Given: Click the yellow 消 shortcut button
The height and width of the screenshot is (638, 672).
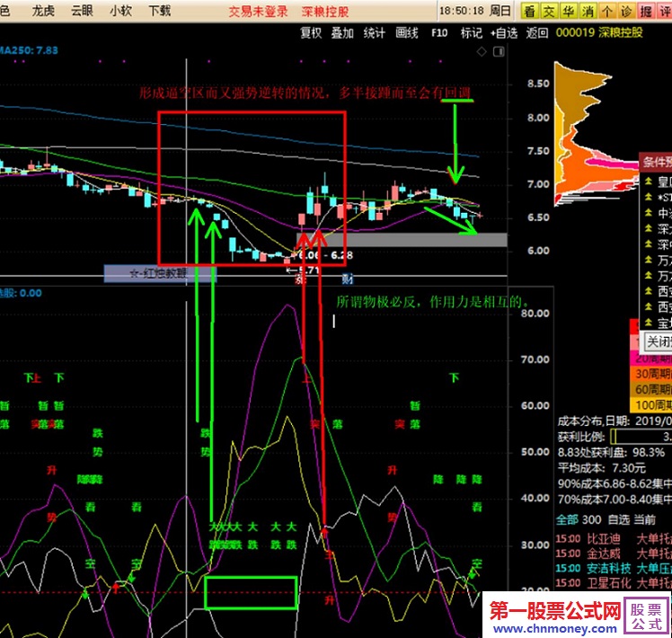Looking at the screenshot, I should click(588, 11).
